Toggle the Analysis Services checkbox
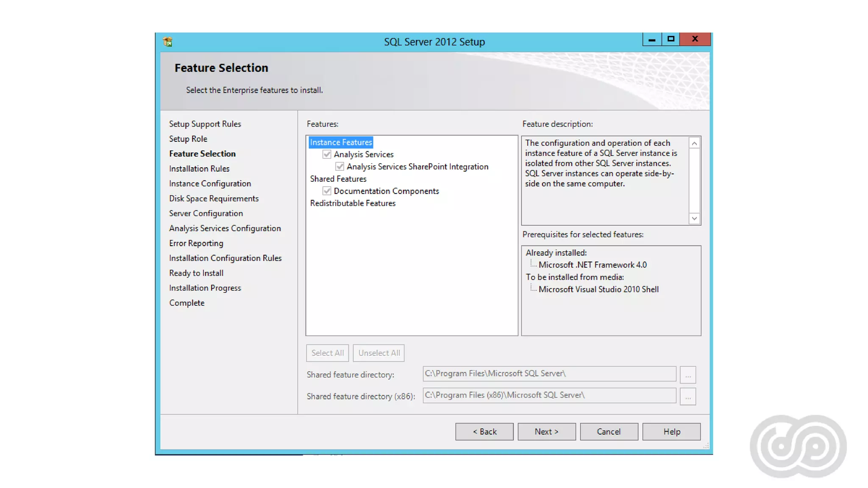This screenshot has height=488, width=868. pos(327,154)
